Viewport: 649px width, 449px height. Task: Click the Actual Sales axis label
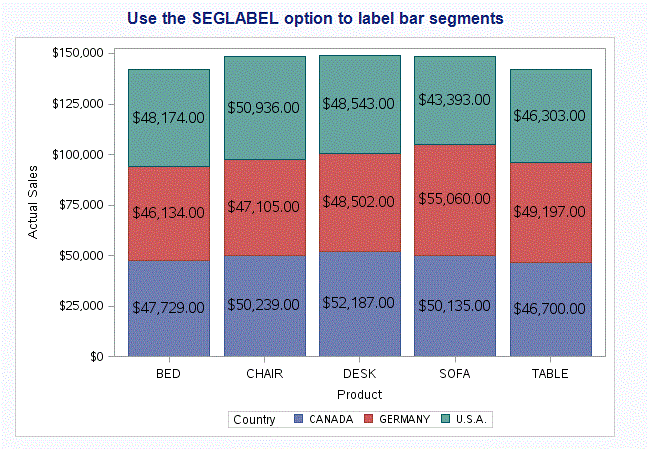click(32, 204)
